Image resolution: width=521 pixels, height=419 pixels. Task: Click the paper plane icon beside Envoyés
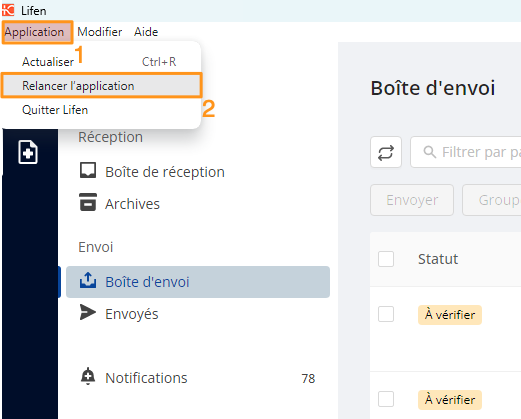tap(88, 312)
